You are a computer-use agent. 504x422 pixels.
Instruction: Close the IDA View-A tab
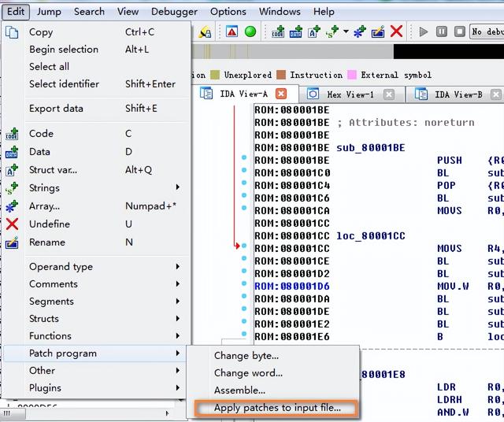[282, 94]
